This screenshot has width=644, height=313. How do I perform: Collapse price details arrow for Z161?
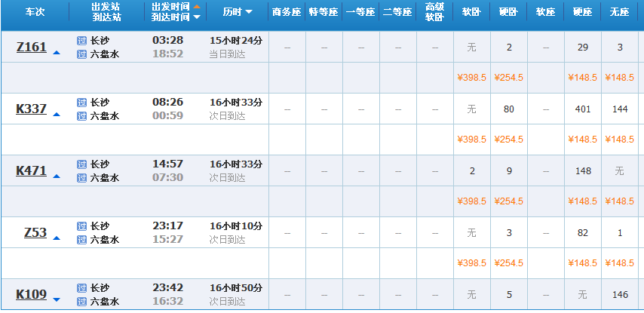pyautogui.click(x=57, y=52)
